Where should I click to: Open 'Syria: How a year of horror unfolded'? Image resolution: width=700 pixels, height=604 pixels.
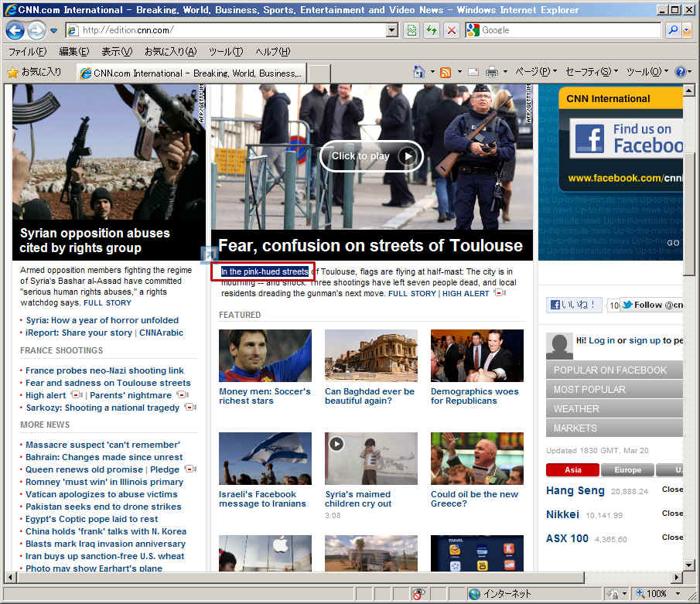click(102, 320)
